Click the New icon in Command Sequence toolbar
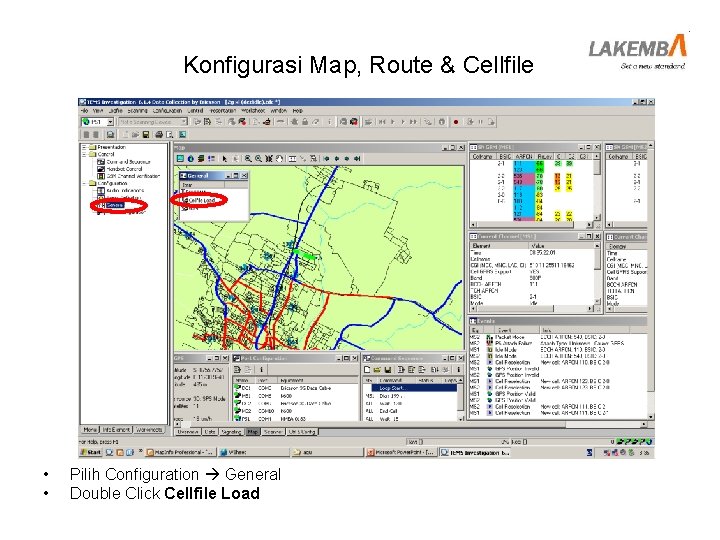 pyautogui.click(x=367, y=370)
